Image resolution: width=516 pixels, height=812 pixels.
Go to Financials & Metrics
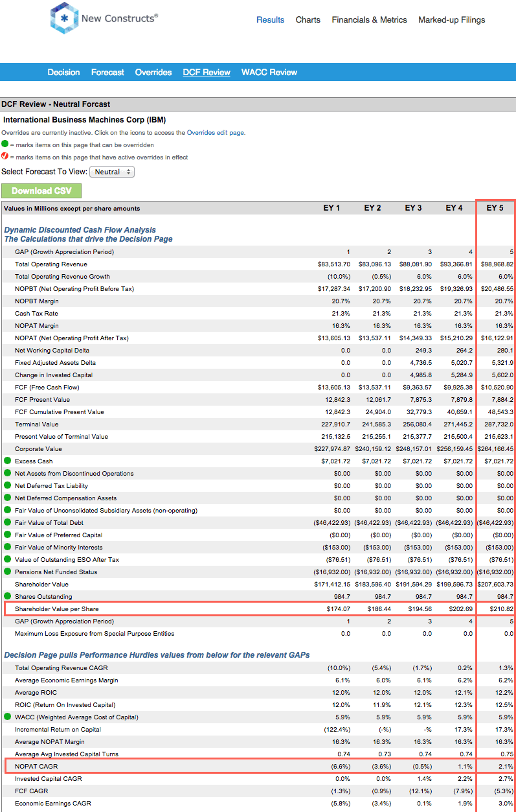tap(370, 19)
